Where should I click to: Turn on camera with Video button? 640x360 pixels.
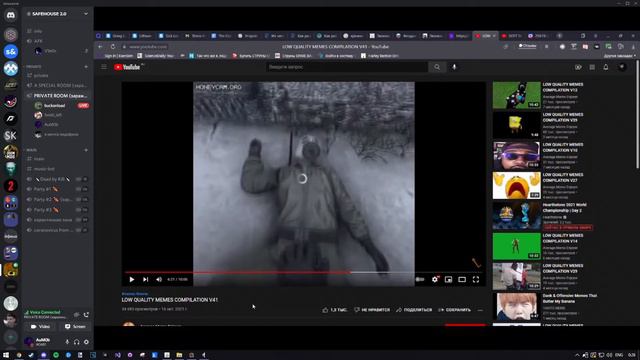click(40, 327)
